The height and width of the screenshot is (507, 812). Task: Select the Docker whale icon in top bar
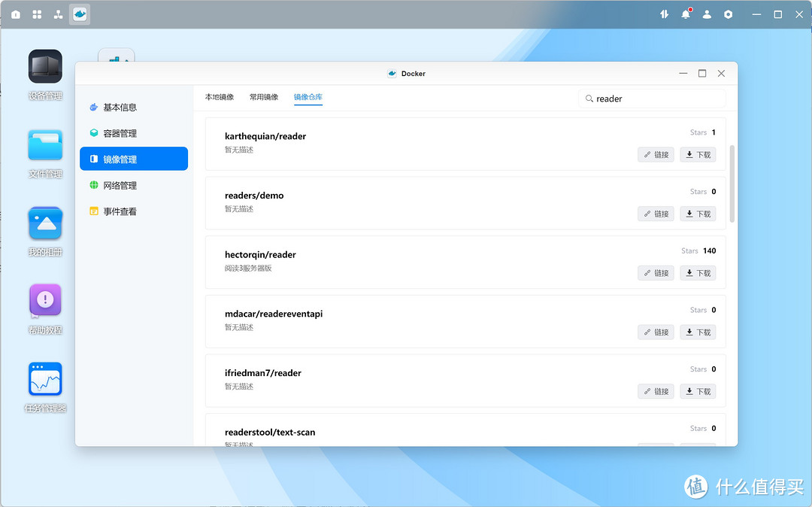80,14
